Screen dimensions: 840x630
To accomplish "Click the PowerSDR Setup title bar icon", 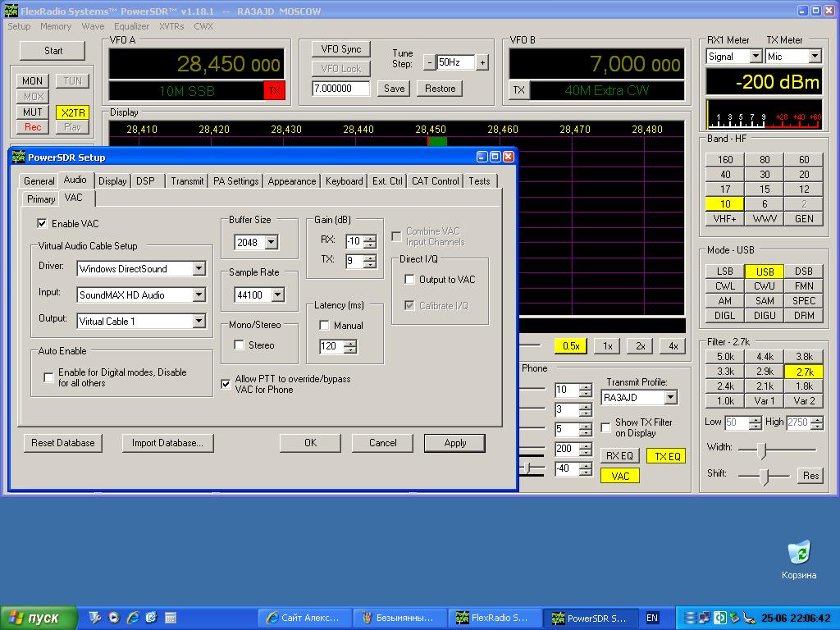I will 18,157.
